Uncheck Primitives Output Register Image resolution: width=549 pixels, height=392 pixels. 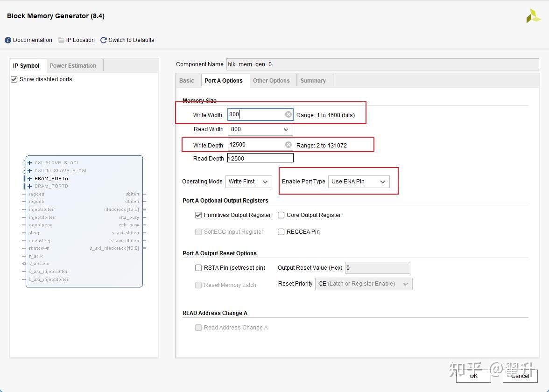click(198, 215)
